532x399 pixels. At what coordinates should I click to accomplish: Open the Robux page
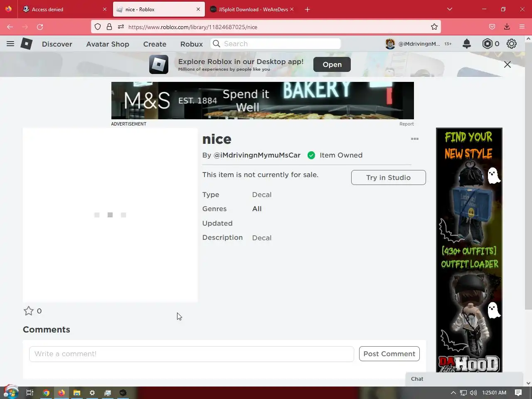coord(192,44)
